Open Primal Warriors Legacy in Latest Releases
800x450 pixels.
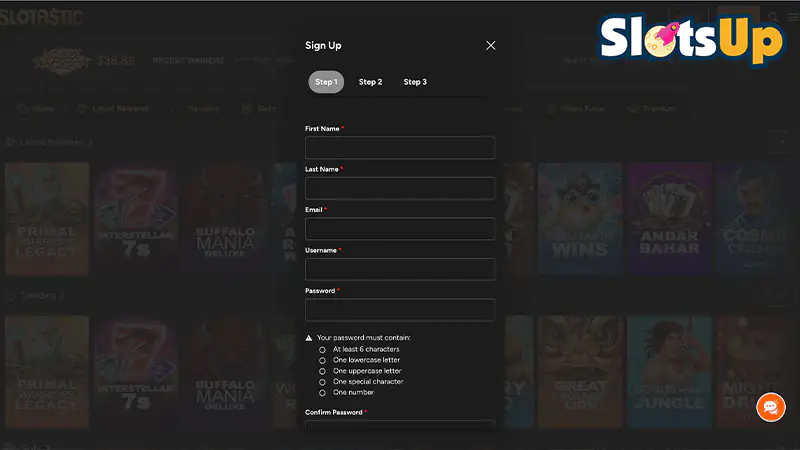(47, 219)
